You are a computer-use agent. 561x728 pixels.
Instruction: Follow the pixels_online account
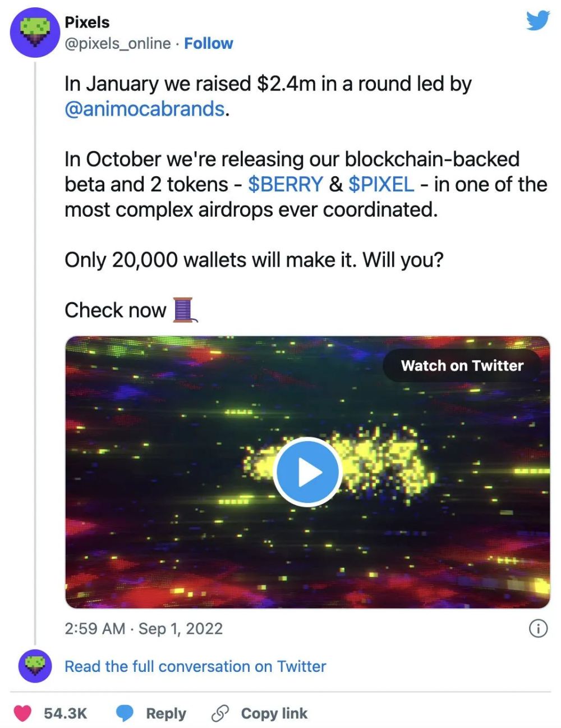click(209, 43)
